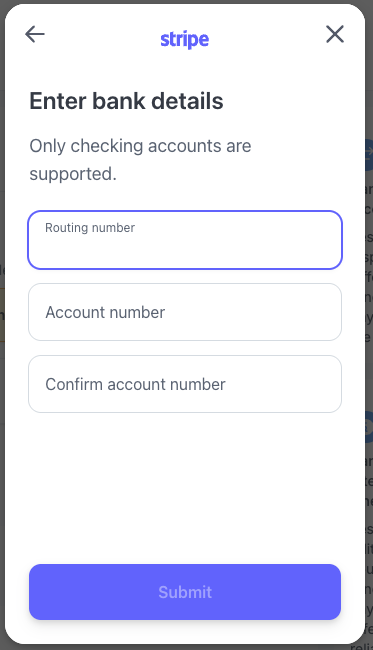Click the lower blue circular icon at right edge
Screen dimensions: 373x650
(x=368, y=427)
